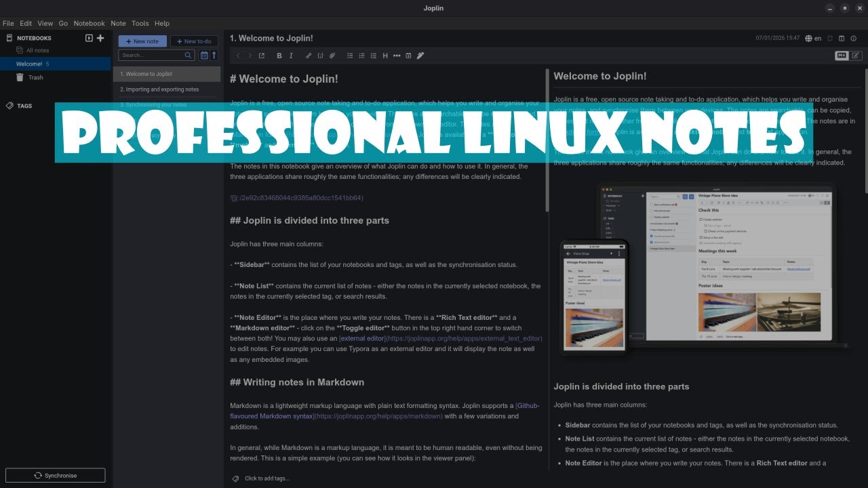Change sort field with calendar icon
868x488 pixels.
coord(204,56)
